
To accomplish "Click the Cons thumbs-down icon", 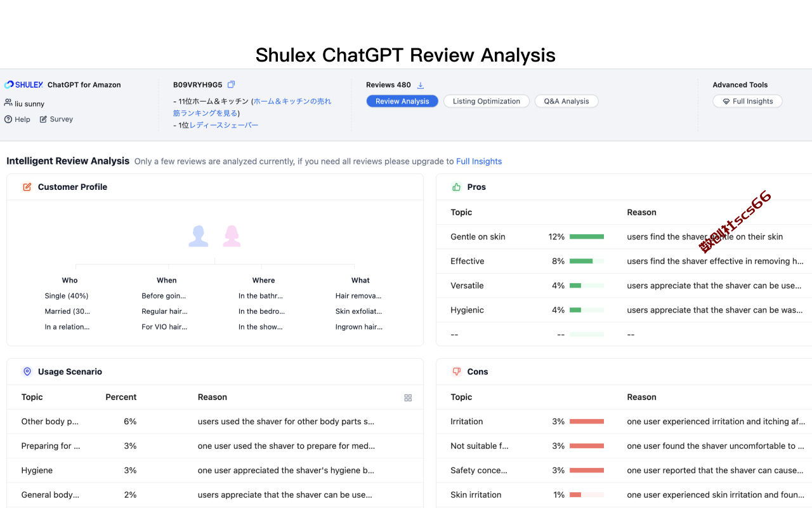I will (456, 371).
